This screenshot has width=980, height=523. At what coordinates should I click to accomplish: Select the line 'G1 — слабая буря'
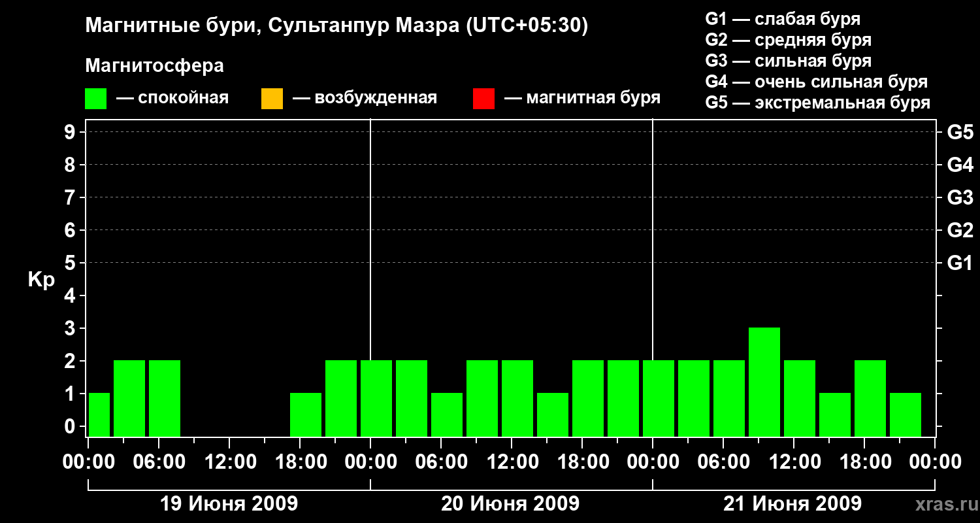783,19
